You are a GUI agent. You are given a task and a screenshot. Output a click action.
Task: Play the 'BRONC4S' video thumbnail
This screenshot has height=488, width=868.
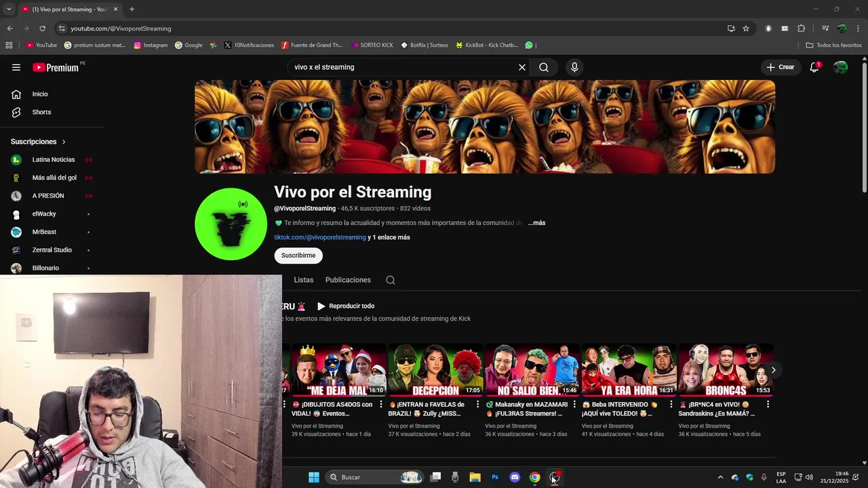coord(726,370)
